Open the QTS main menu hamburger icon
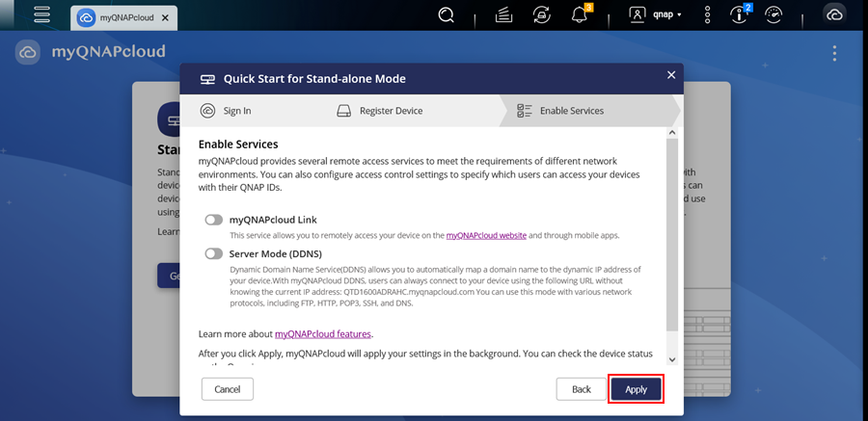The image size is (868, 421). pyautogui.click(x=42, y=14)
